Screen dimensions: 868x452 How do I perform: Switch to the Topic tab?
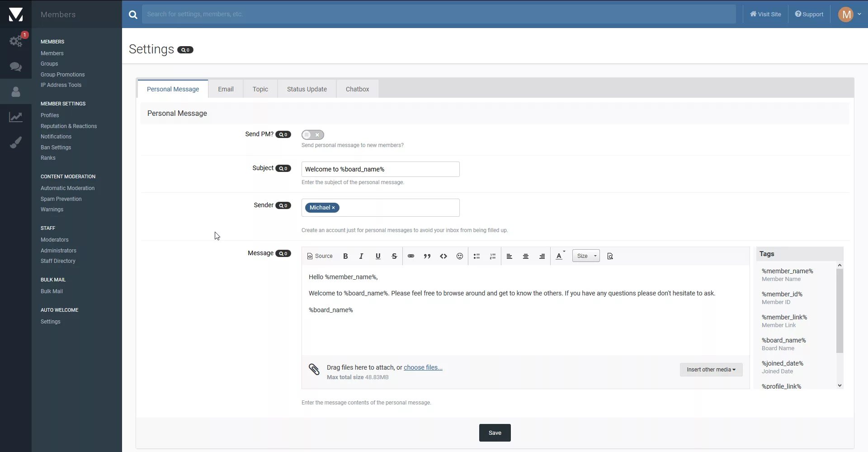[x=260, y=89]
